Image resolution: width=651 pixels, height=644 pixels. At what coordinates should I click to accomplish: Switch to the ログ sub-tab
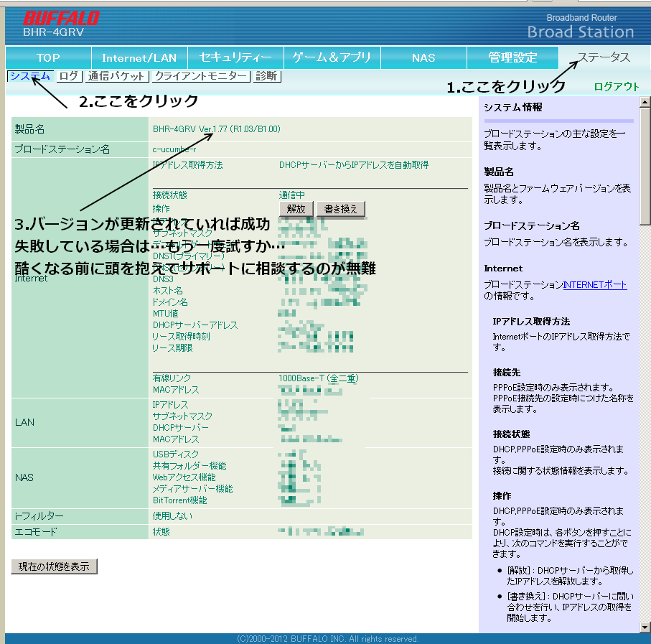68,76
